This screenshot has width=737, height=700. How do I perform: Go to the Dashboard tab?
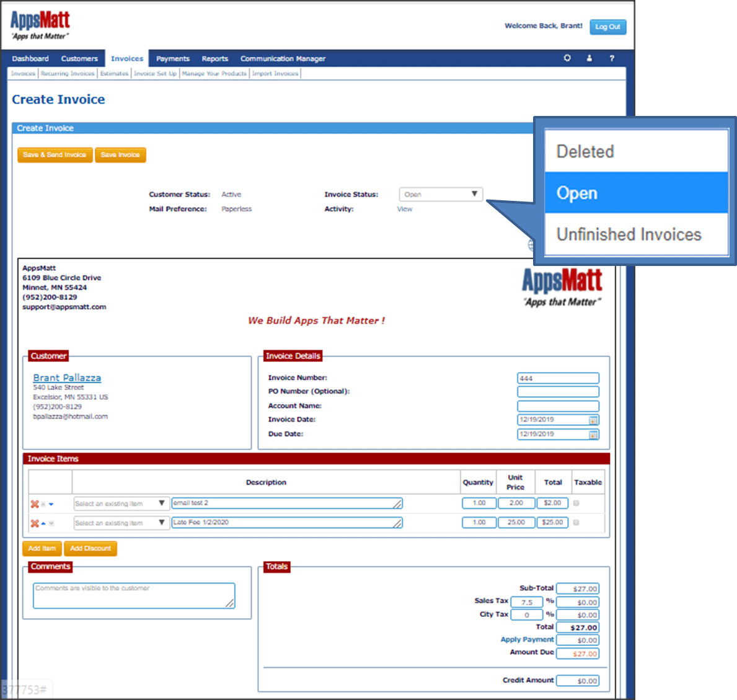tap(30, 59)
